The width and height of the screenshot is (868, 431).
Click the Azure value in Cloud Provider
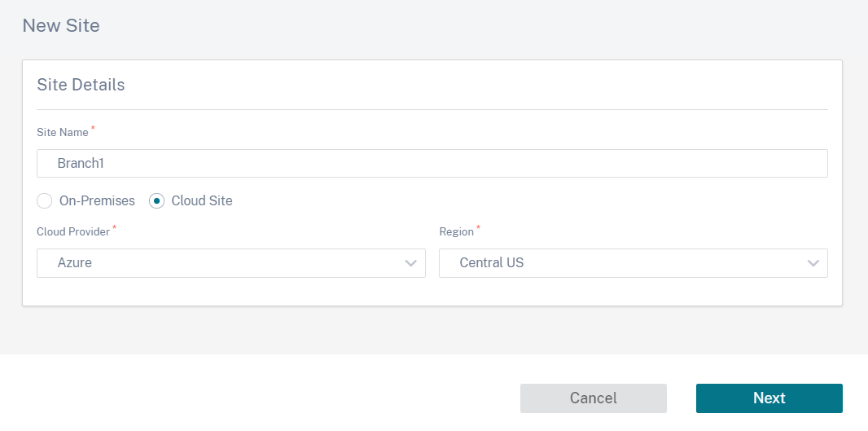pos(75,263)
